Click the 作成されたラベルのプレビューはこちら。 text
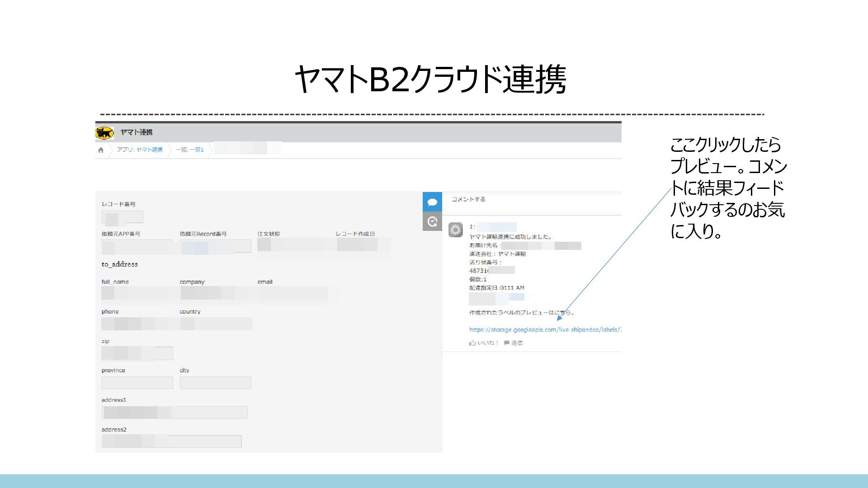868x488 pixels. click(x=522, y=313)
